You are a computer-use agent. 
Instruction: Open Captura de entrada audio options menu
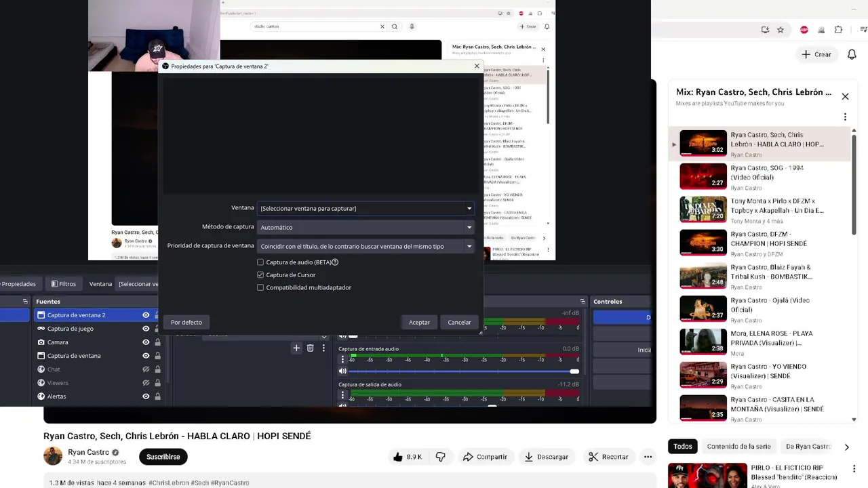342,359
